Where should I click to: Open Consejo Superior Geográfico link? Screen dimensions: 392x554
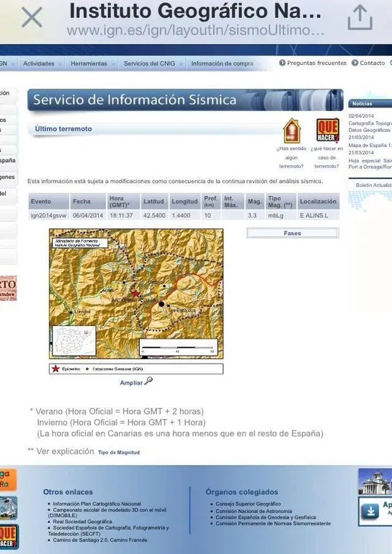[249, 504]
